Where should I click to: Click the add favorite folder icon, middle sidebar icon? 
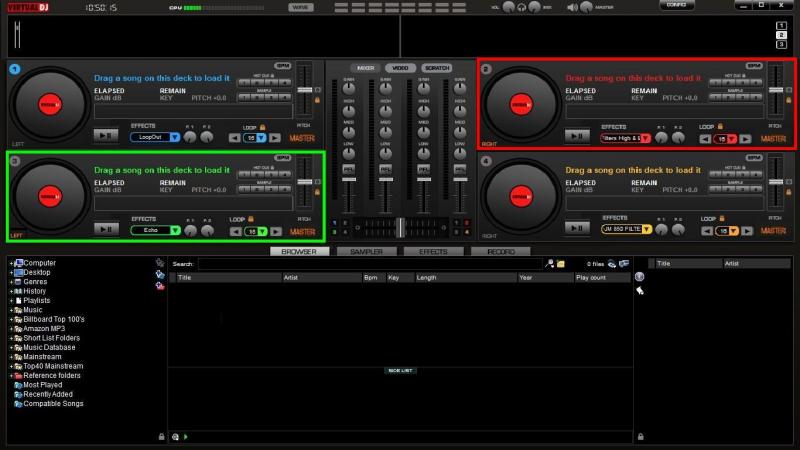click(x=160, y=274)
